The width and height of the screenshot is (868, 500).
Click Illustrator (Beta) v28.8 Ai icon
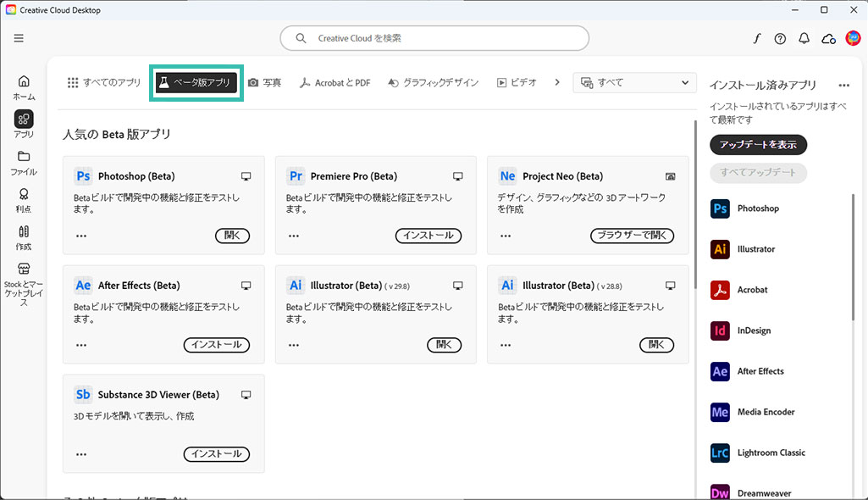coord(507,285)
